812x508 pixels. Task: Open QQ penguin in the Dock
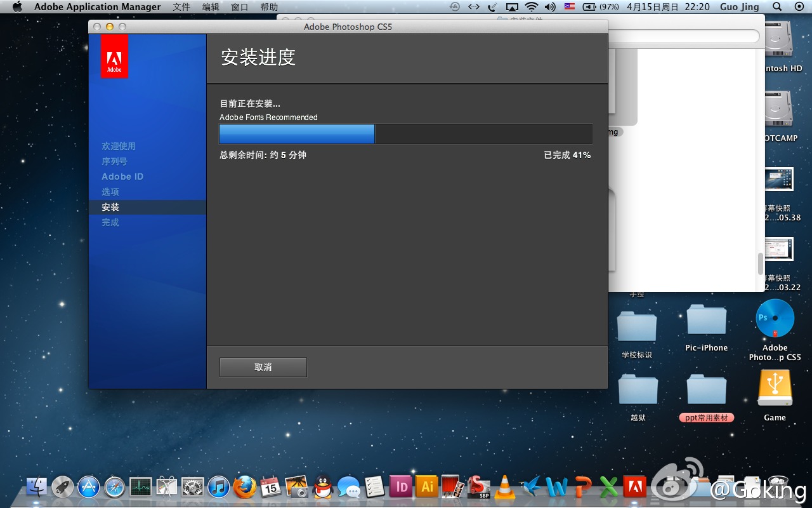(x=324, y=487)
